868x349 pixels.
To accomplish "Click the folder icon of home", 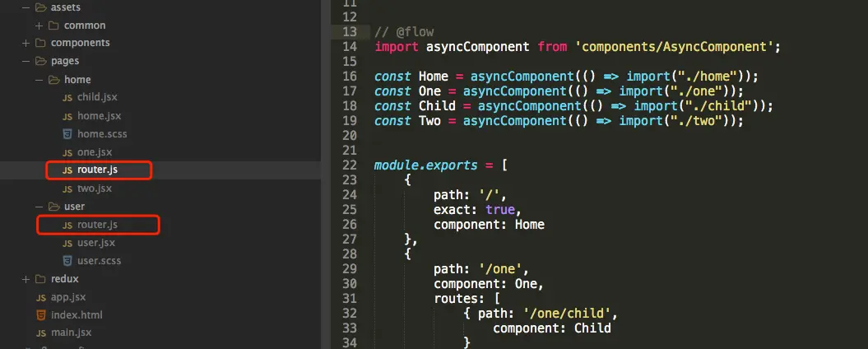I will [53, 80].
